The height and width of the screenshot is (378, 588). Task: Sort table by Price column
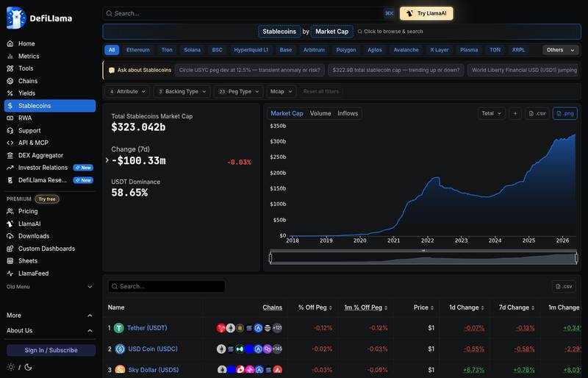pyautogui.click(x=424, y=307)
